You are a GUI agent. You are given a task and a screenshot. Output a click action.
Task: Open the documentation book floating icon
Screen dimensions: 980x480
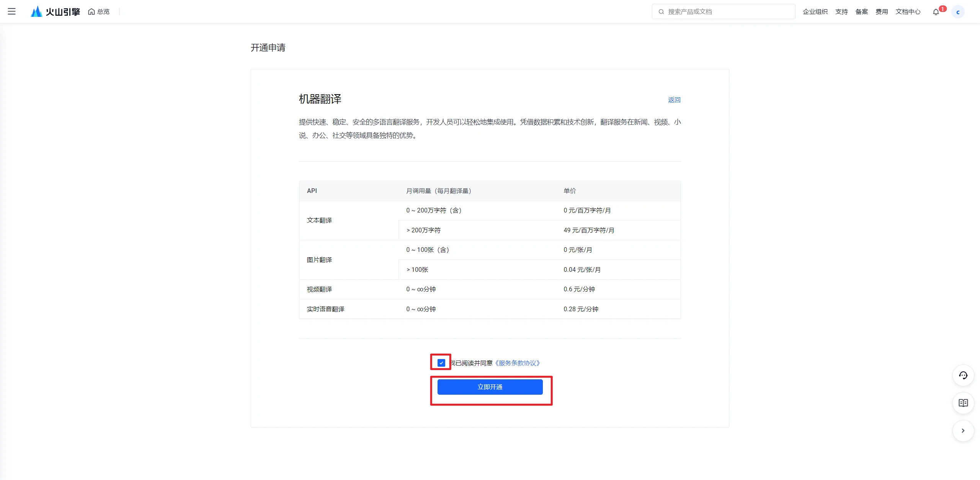point(963,403)
